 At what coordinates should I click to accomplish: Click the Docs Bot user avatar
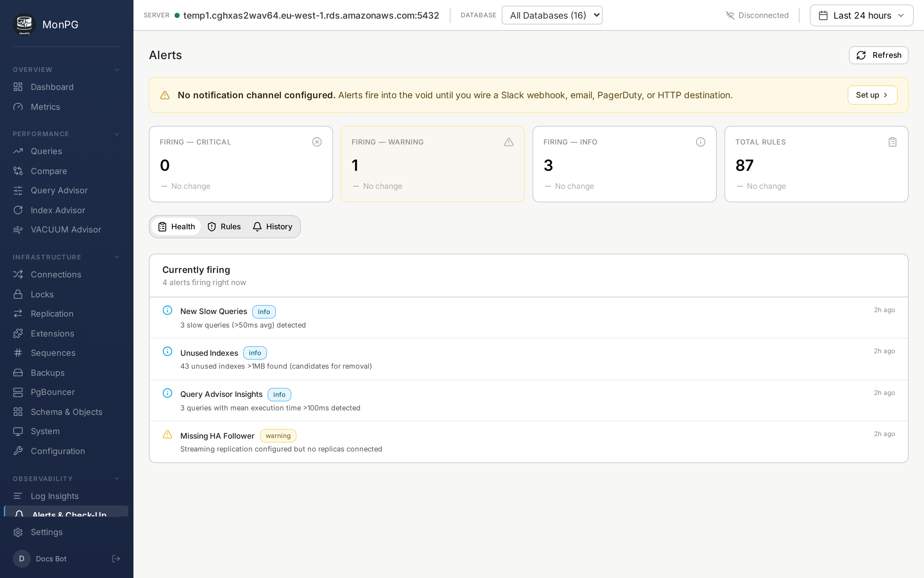(22, 558)
